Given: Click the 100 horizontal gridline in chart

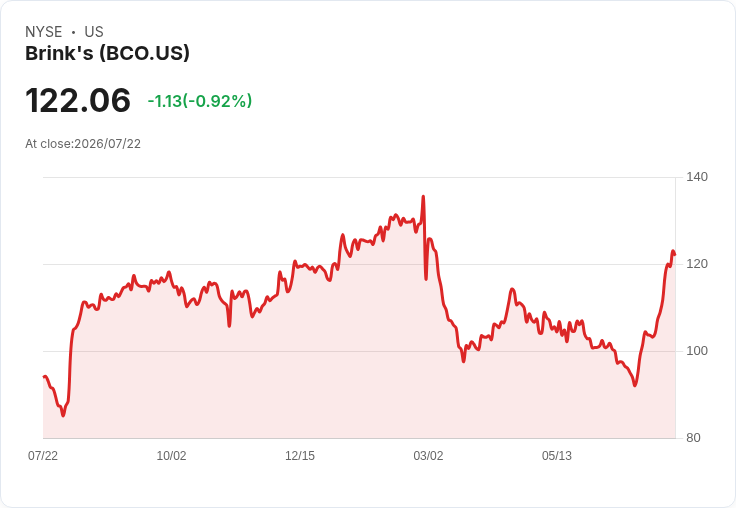Looking at the screenshot, I should (x=359, y=351).
